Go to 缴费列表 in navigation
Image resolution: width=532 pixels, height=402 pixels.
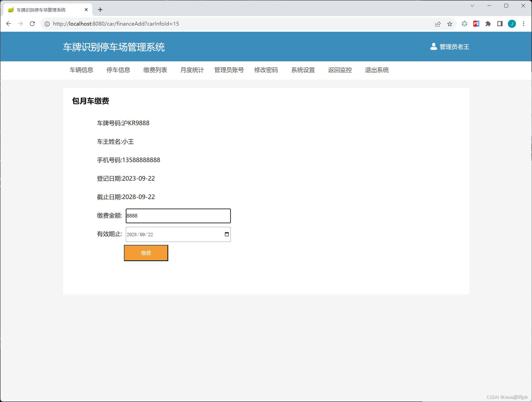point(155,70)
